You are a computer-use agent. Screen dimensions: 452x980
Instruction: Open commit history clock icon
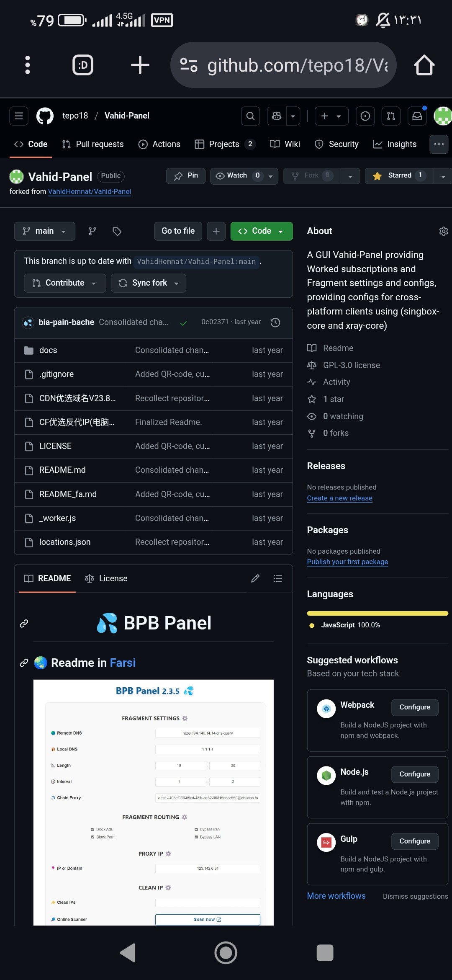pos(275,322)
